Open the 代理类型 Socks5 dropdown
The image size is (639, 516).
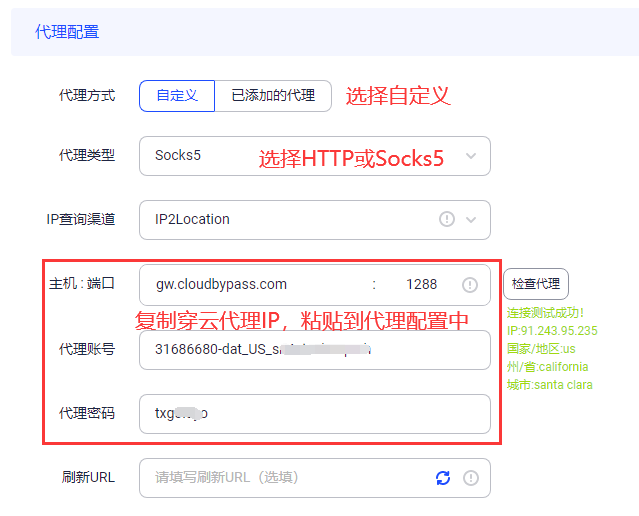tap(300, 156)
